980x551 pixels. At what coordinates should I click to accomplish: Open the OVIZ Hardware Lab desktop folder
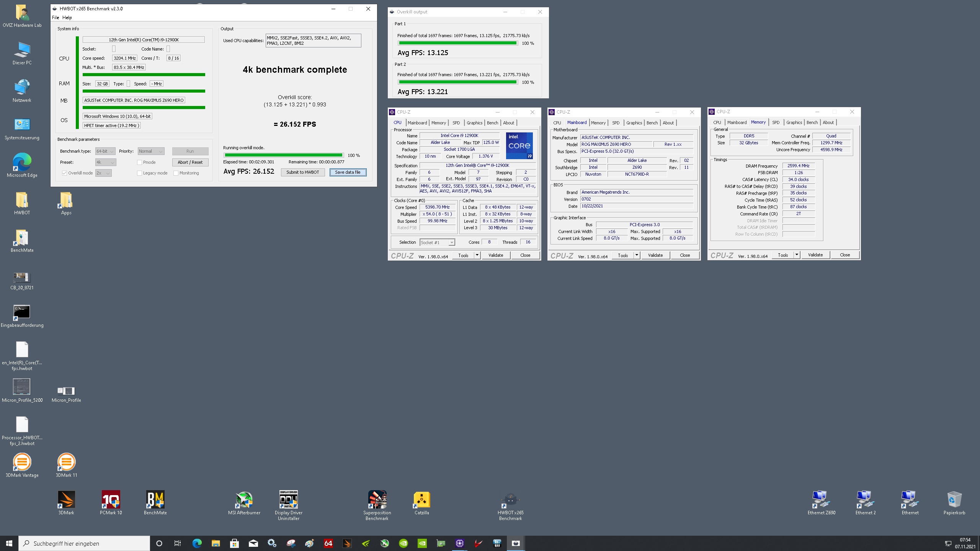pos(22,16)
